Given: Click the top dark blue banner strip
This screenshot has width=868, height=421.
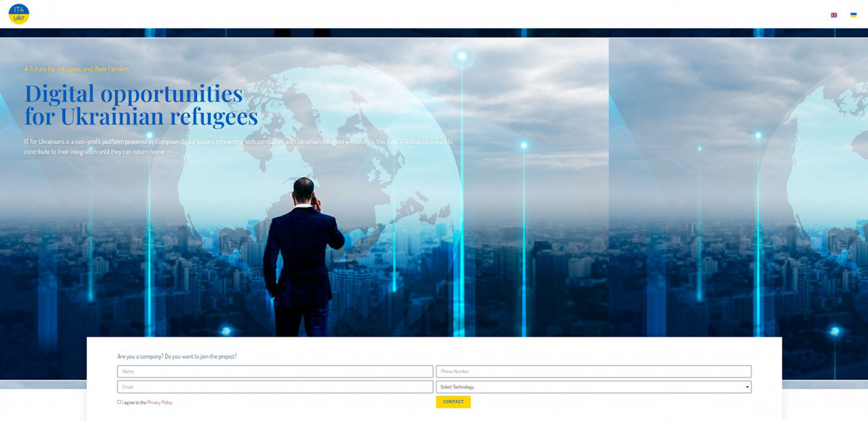Looking at the screenshot, I should (x=434, y=33).
